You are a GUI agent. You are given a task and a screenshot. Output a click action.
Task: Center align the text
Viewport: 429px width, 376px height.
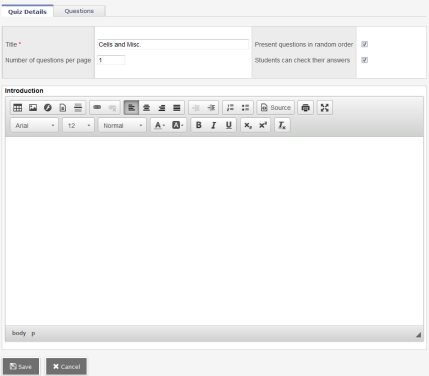(x=146, y=108)
